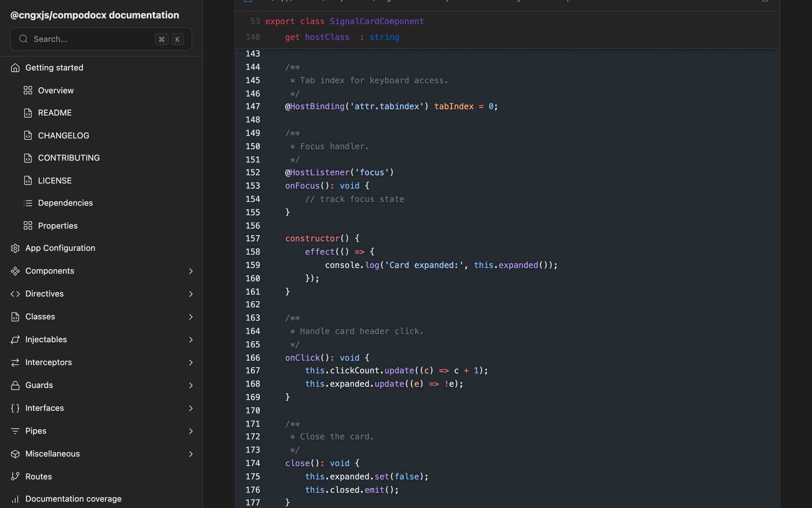Click the Miscellaneous box icon

(x=15, y=454)
